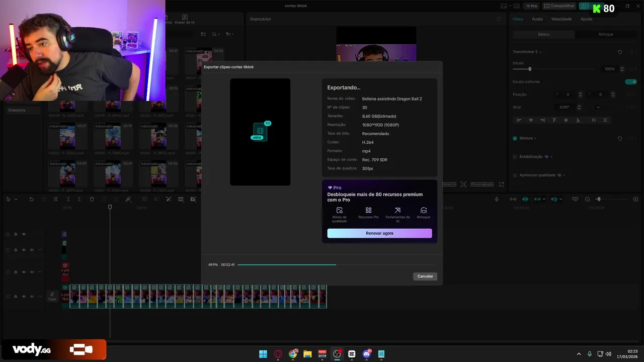
Task: Click the magic wand icon in timeline toolbar
Action: click(x=169, y=199)
